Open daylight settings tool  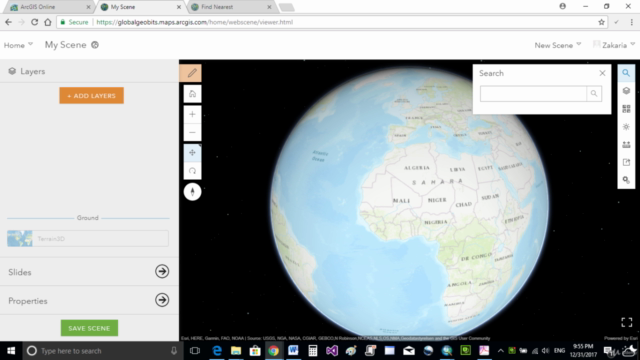pos(626,127)
